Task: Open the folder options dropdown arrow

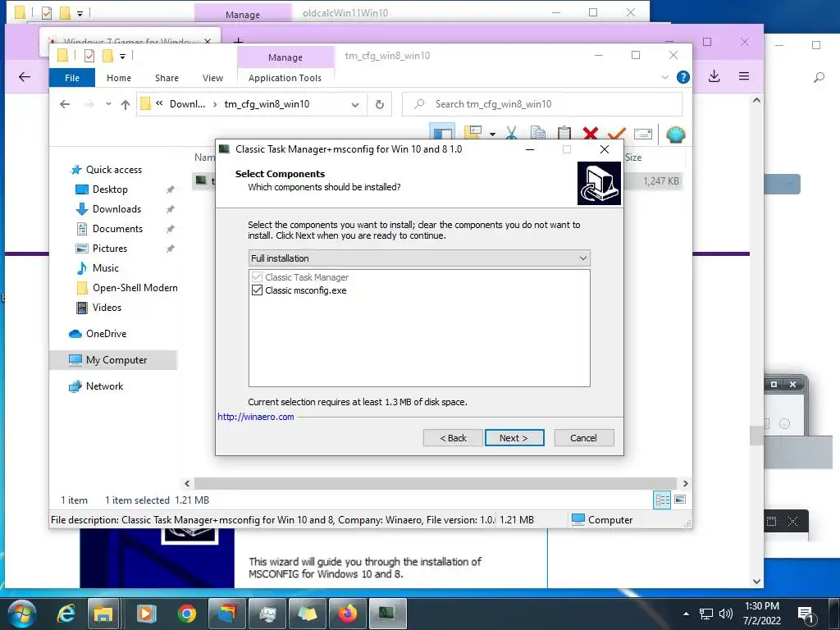Action: [x=492, y=134]
